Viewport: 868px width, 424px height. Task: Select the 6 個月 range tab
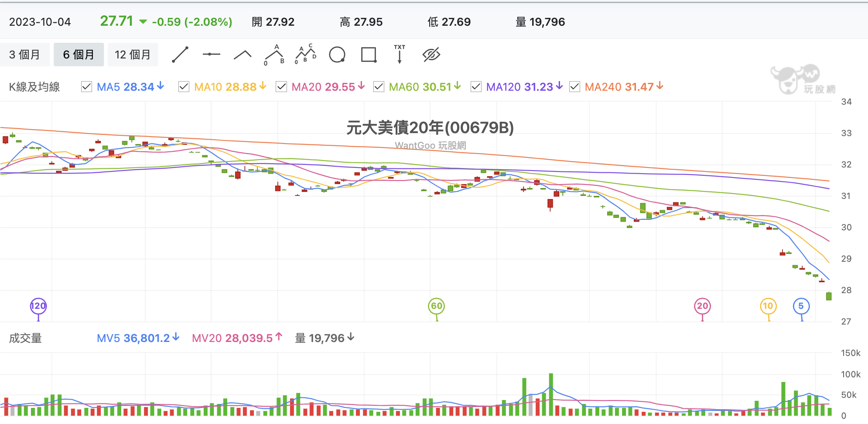(x=79, y=55)
